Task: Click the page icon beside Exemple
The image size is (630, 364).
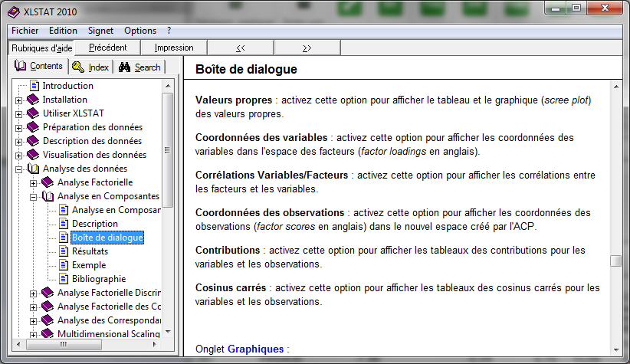Action: click(x=64, y=265)
